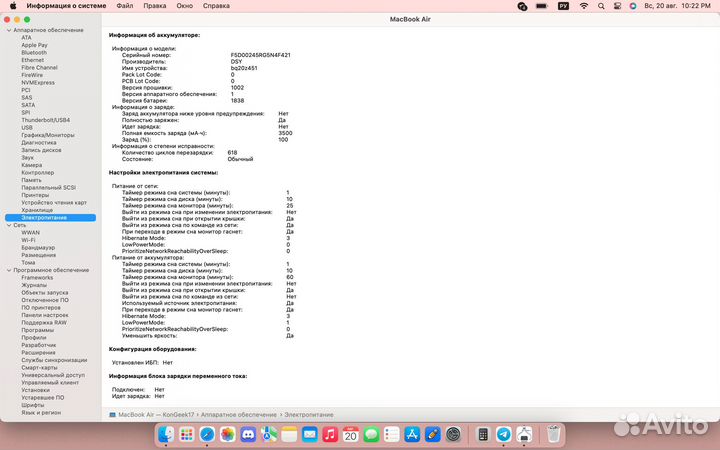
Task: Click the Состояние value Обычный
Action: pos(240,159)
